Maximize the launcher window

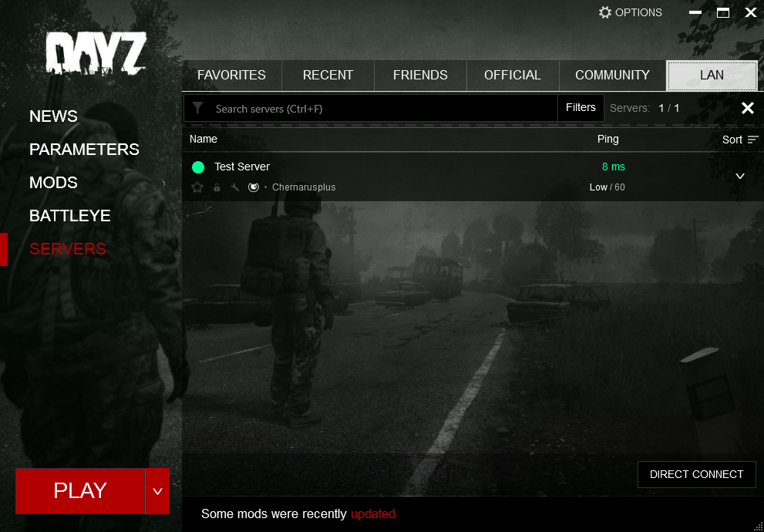point(723,12)
